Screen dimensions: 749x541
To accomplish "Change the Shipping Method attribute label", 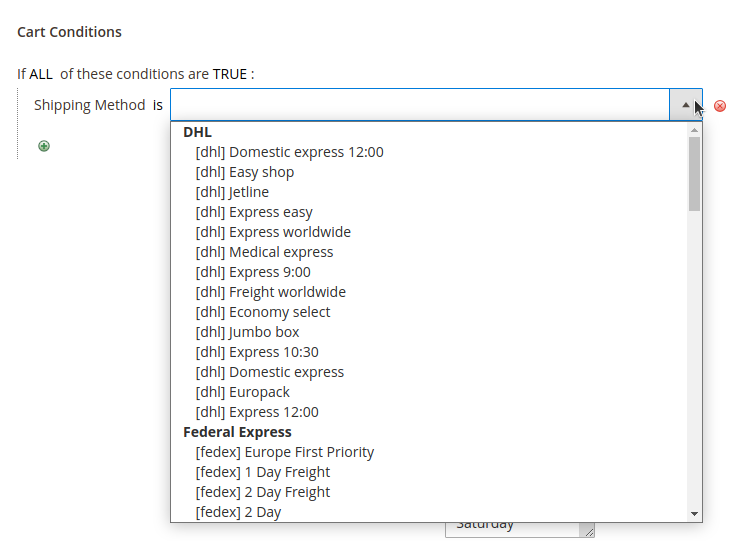I will [89, 105].
